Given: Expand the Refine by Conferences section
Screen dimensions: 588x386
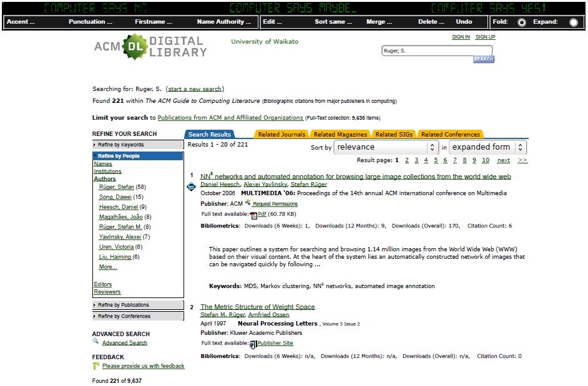Looking at the screenshot, I should click(137, 316).
